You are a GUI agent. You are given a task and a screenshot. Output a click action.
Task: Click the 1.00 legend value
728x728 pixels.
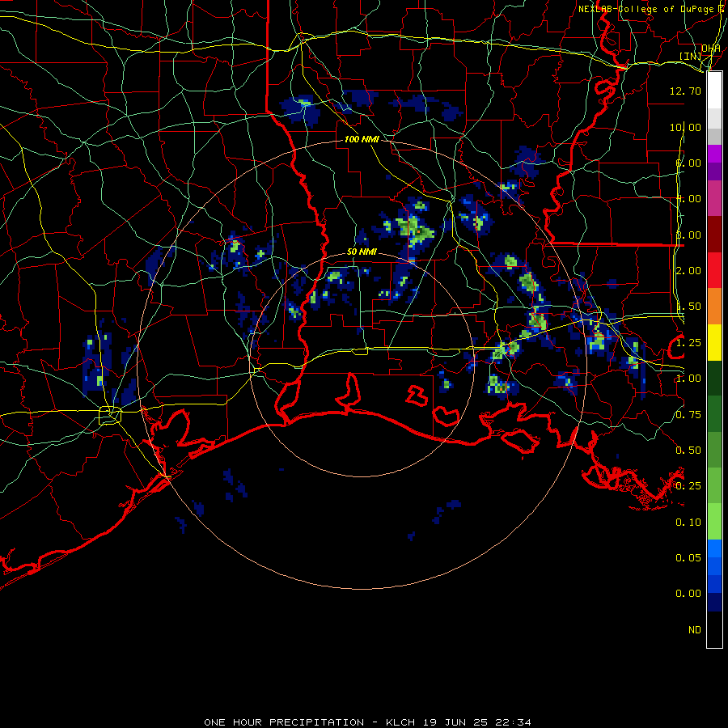688,379
